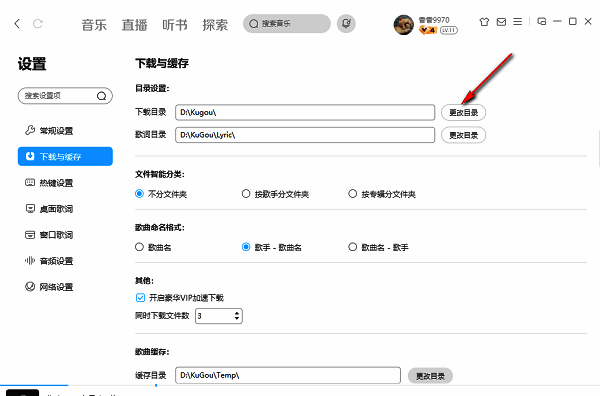
Task: Click the Lv.11 level badge
Action: pos(448,30)
